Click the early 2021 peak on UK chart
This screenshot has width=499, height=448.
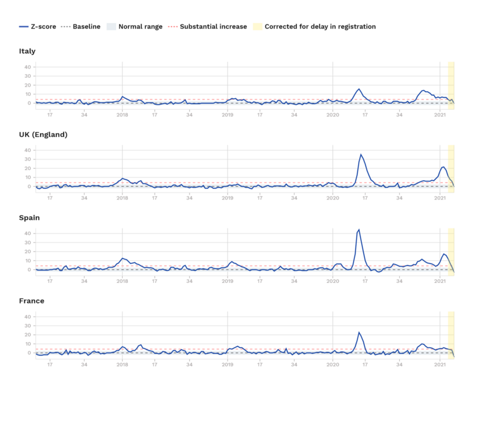coord(443,167)
